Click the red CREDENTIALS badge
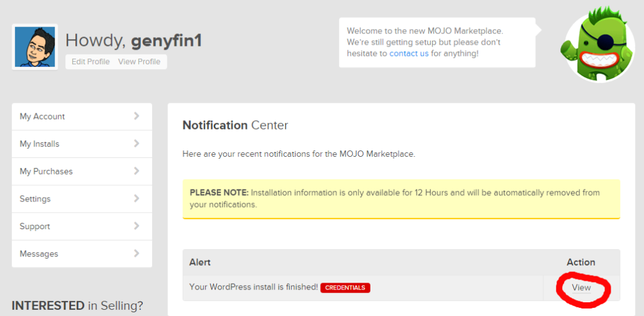Screen dimensions: 644x316 (x=345, y=288)
